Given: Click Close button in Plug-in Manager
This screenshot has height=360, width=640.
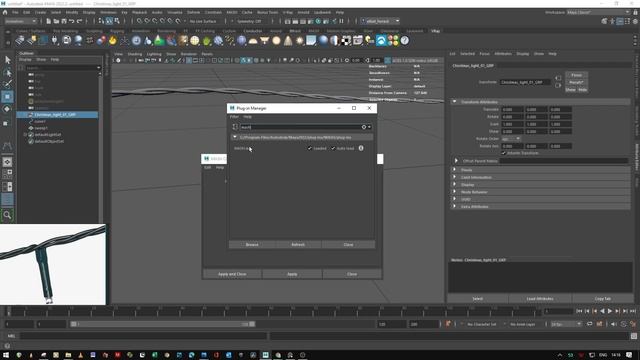Looking at the screenshot, I should (x=348, y=244).
